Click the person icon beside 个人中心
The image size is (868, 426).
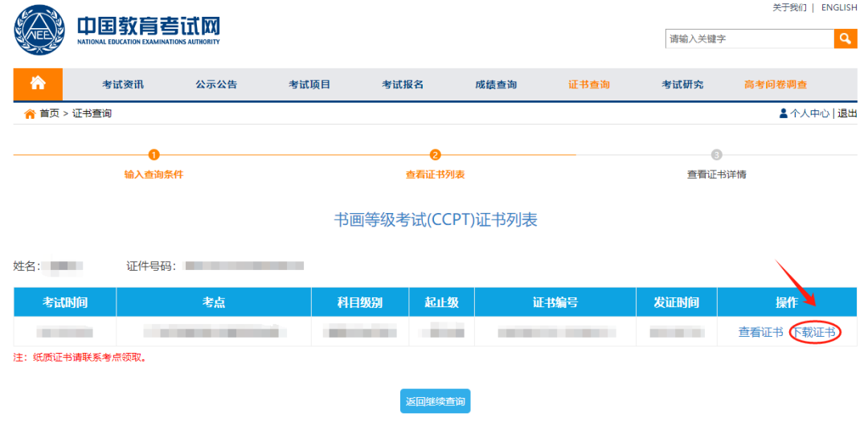pos(783,113)
